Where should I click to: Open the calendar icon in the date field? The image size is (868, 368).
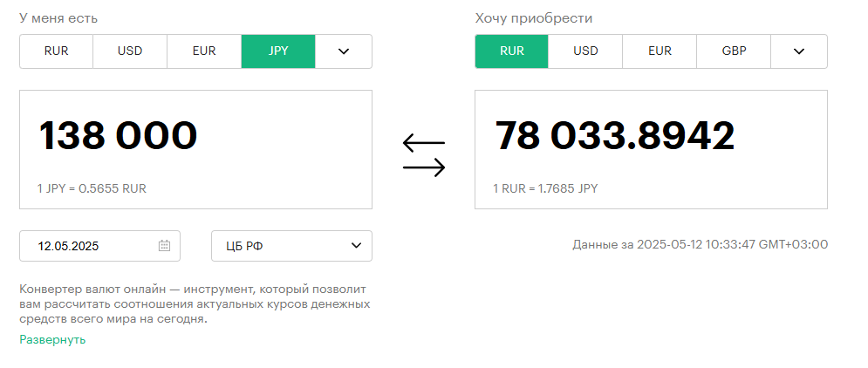tap(164, 246)
